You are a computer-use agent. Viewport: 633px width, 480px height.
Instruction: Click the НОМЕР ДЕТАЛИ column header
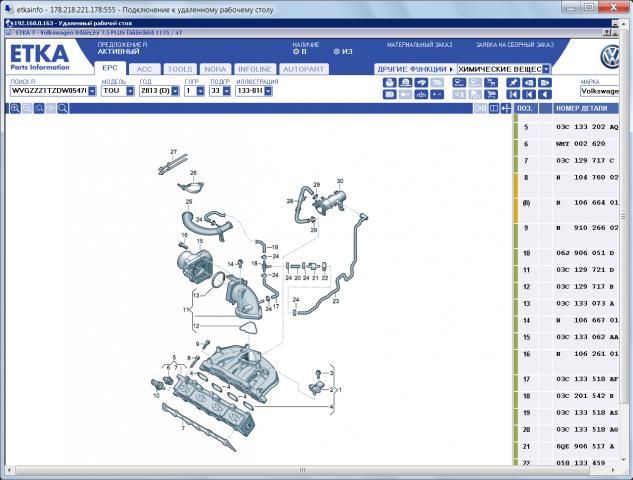(x=585, y=108)
